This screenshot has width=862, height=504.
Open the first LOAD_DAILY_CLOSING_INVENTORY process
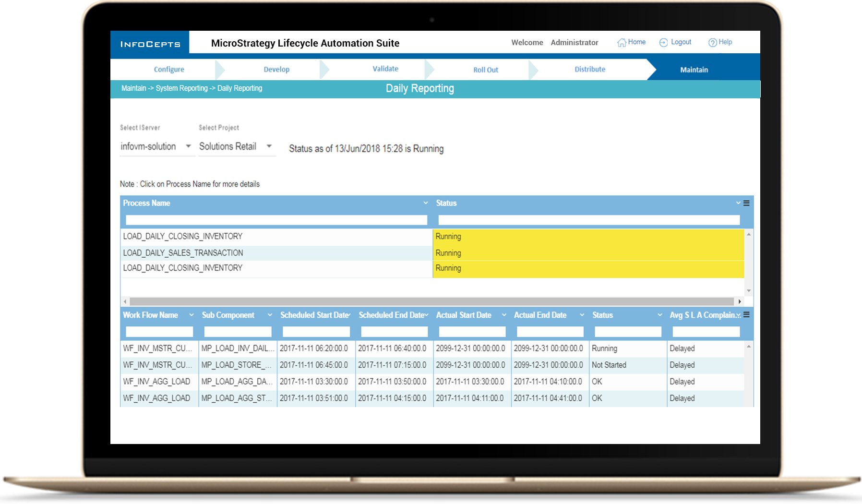pos(183,236)
